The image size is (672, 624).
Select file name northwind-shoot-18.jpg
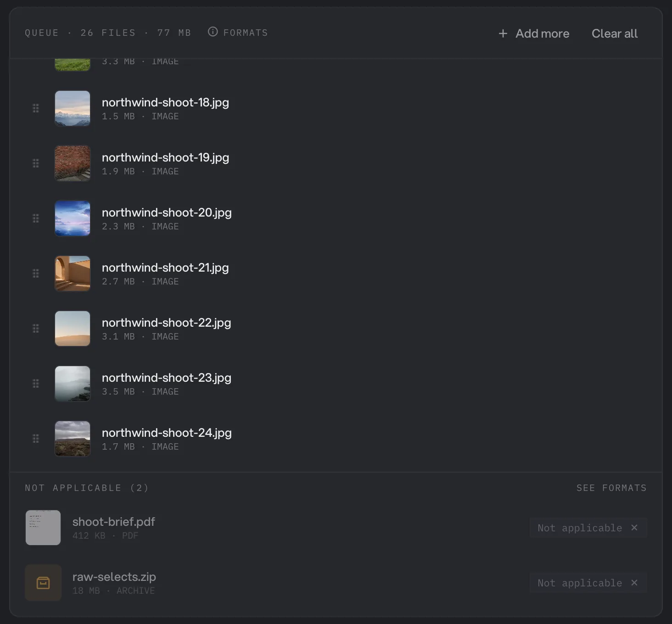[165, 102]
